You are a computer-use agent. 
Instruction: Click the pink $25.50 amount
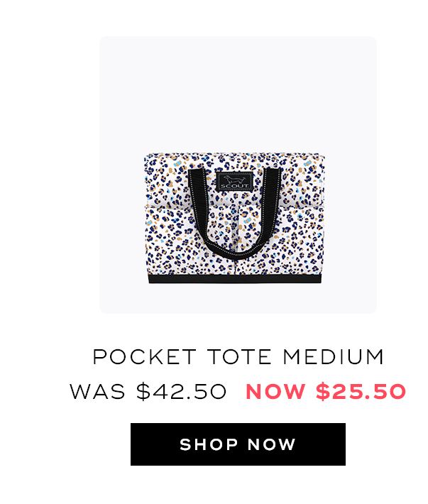click(x=361, y=392)
